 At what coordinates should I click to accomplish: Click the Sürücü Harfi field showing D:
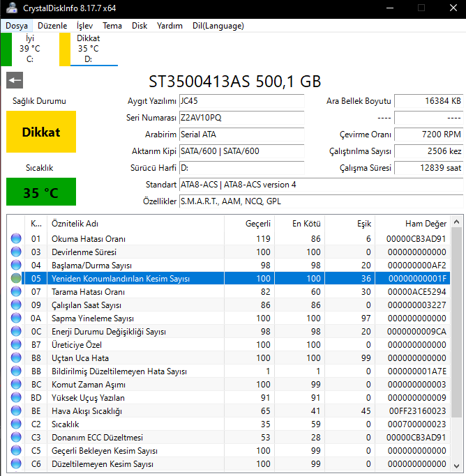coord(242,168)
